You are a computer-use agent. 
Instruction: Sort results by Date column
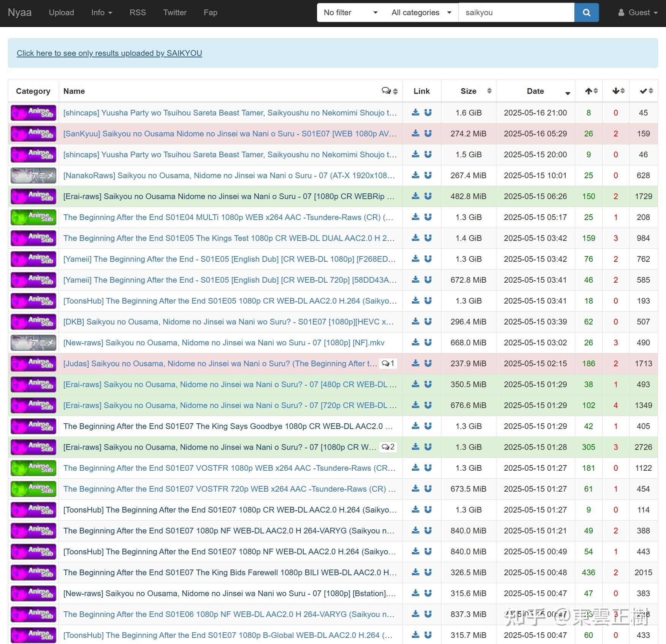click(536, 91)
